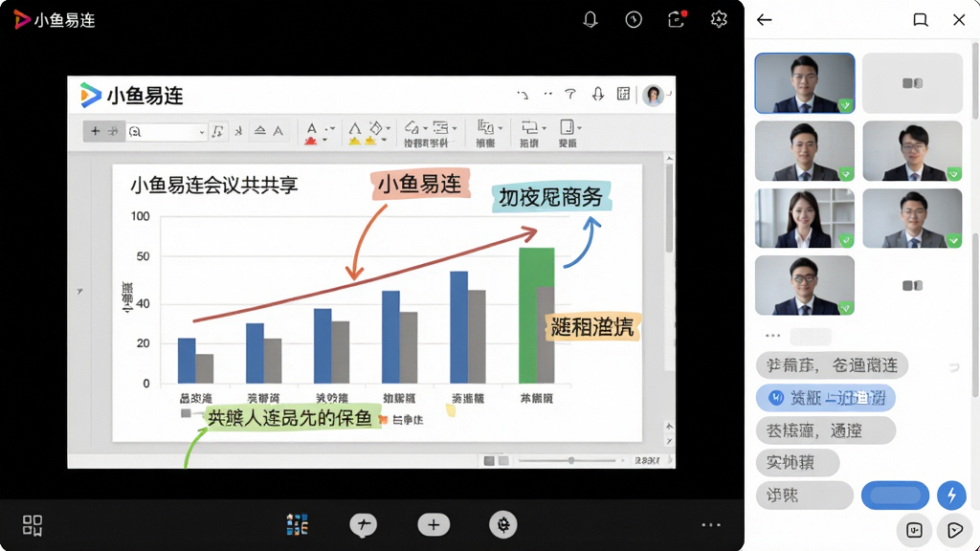Screen dimensions: 980x551
Task: Open the chat bubble icon in bottom bar
Action: (x=363, y=525)
